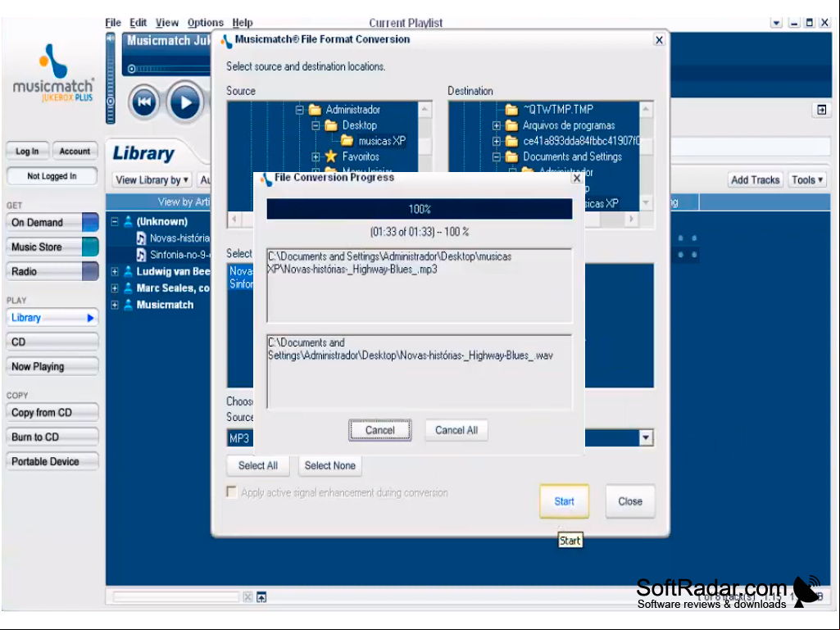The image size is (840, 630).
Task: Open the destination data type dropdown arrow
Action: click(x=646, y=437)
